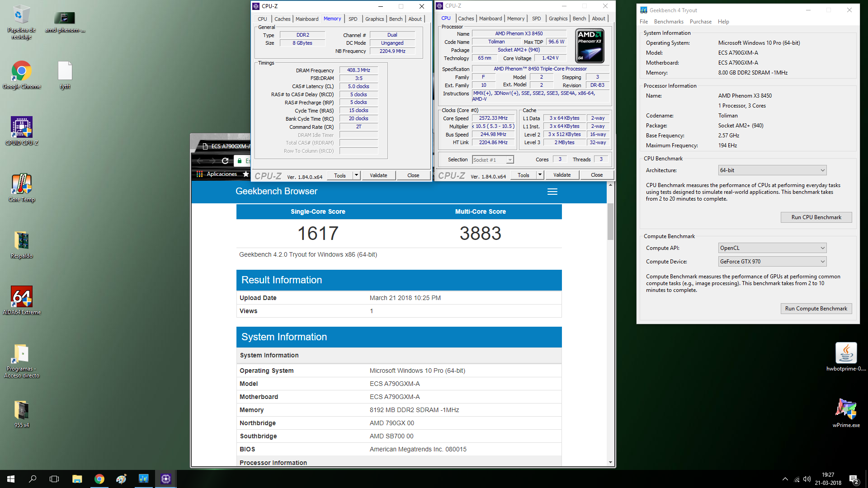Open taskbar search magnifier

point(33,479)
